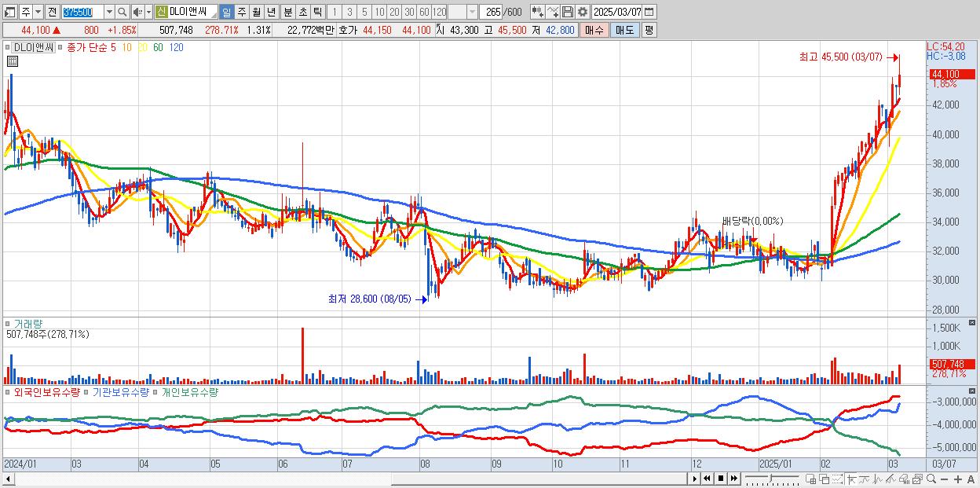Select the 분 minute period tab
This screenshot has width=980, height=488.
pos(288,12)
